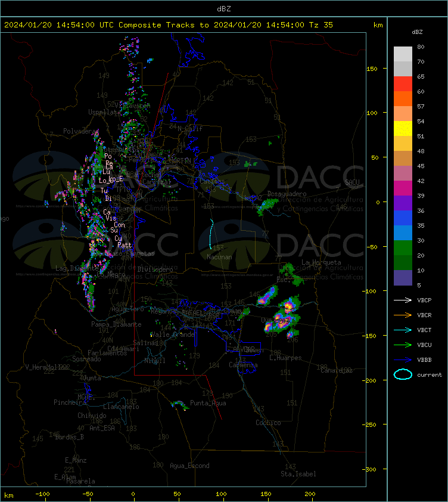Pick the red 60-65 dBZ color swatch

403,84
